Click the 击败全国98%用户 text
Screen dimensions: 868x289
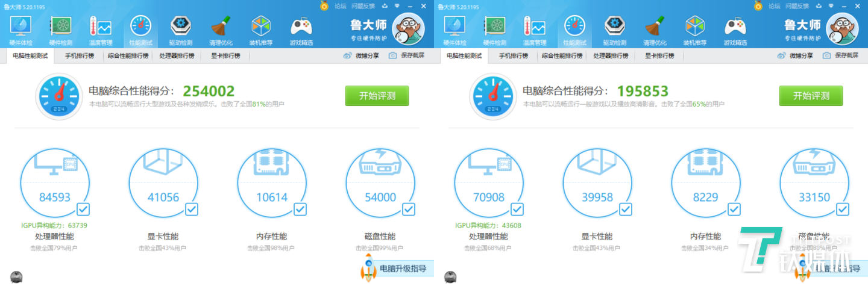coord(271,247)
